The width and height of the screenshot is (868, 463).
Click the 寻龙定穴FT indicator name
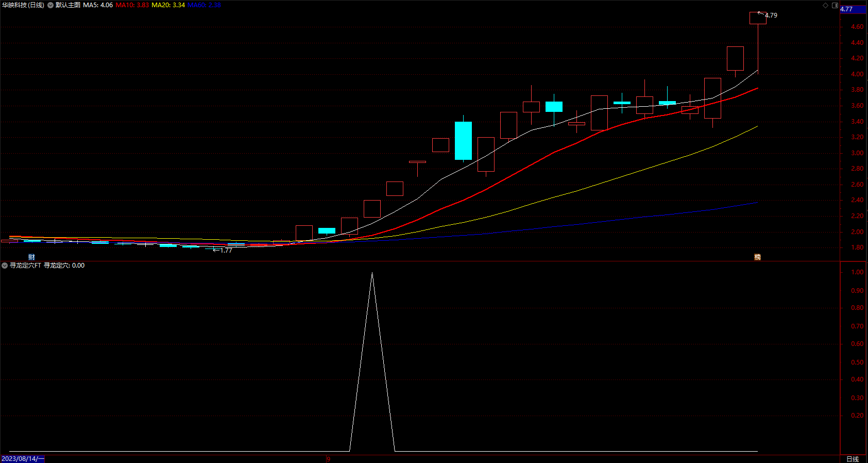(25, 266)
